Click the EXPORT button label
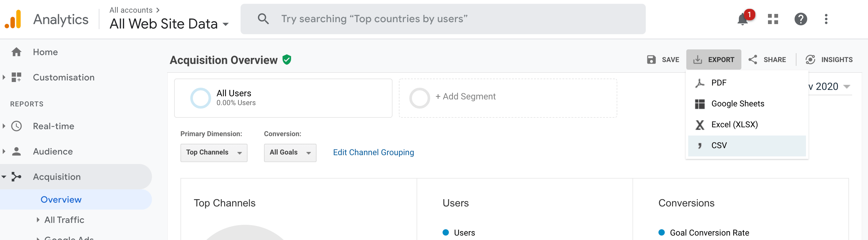The width and height of the screenshot is (868, 240). (x=721, y=60)
